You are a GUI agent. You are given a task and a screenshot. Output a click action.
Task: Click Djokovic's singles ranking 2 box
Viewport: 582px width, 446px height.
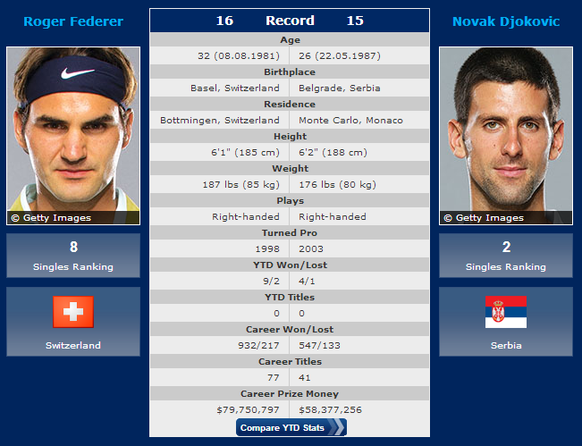(x=506, y=255)
